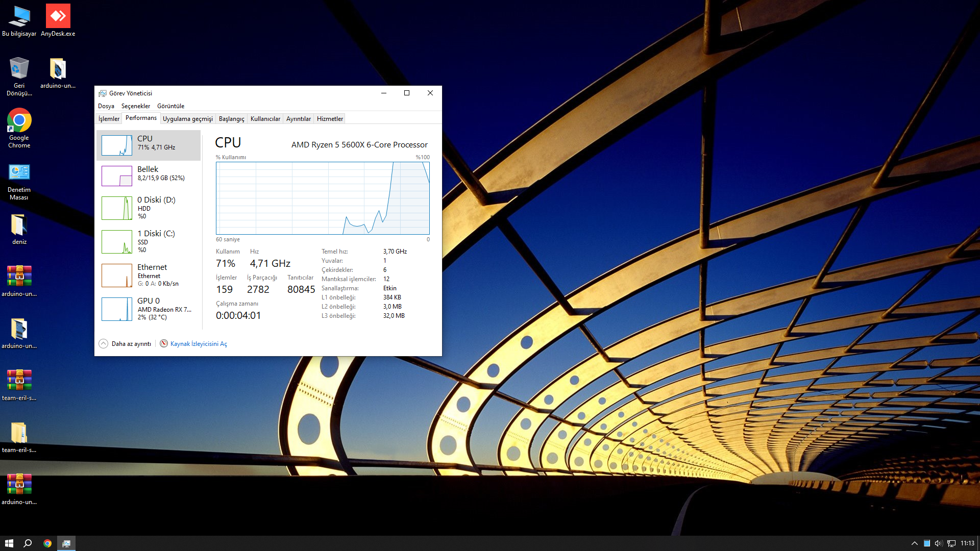Open the Geri Dönüşüm recycle bin icon

(19, 77)
